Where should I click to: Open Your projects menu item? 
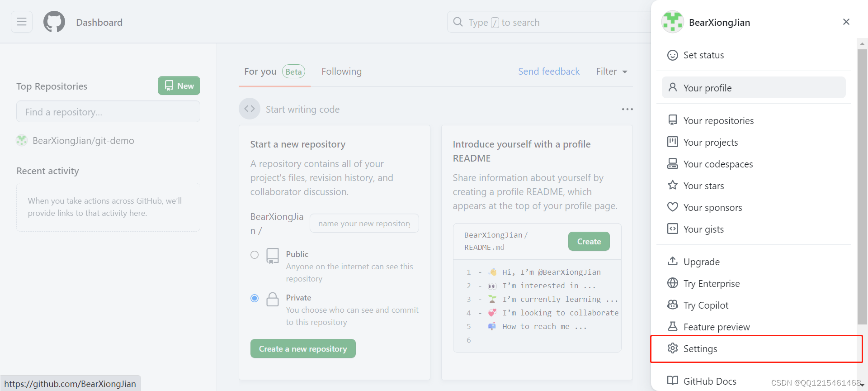tap(754, 142)
